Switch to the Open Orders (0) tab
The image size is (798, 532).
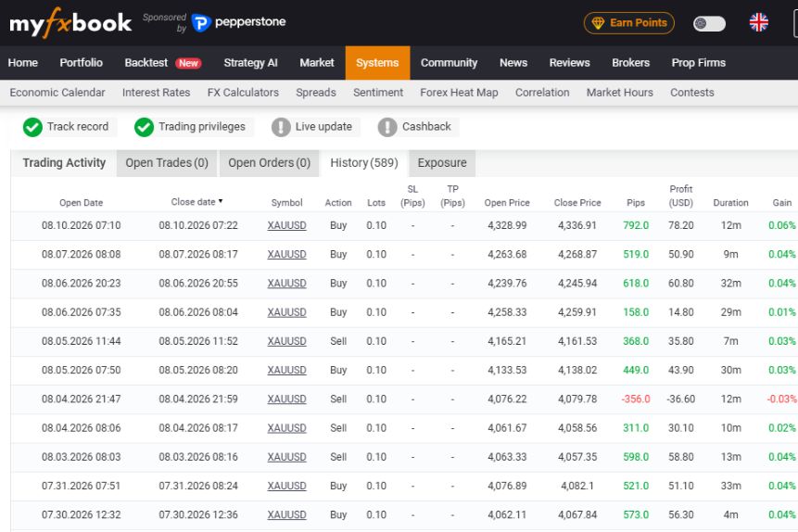pos(269,163)
